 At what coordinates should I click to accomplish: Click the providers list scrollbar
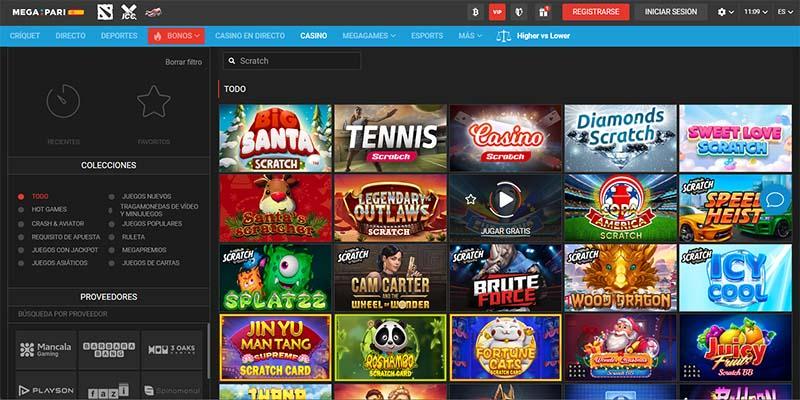pos(208,351)
